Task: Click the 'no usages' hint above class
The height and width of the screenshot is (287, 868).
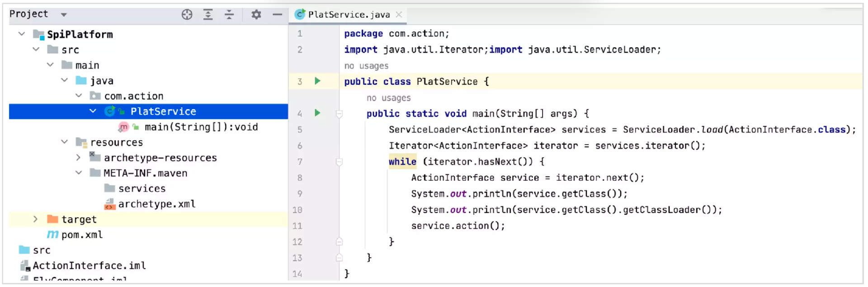Action: [x=366, y=66]
